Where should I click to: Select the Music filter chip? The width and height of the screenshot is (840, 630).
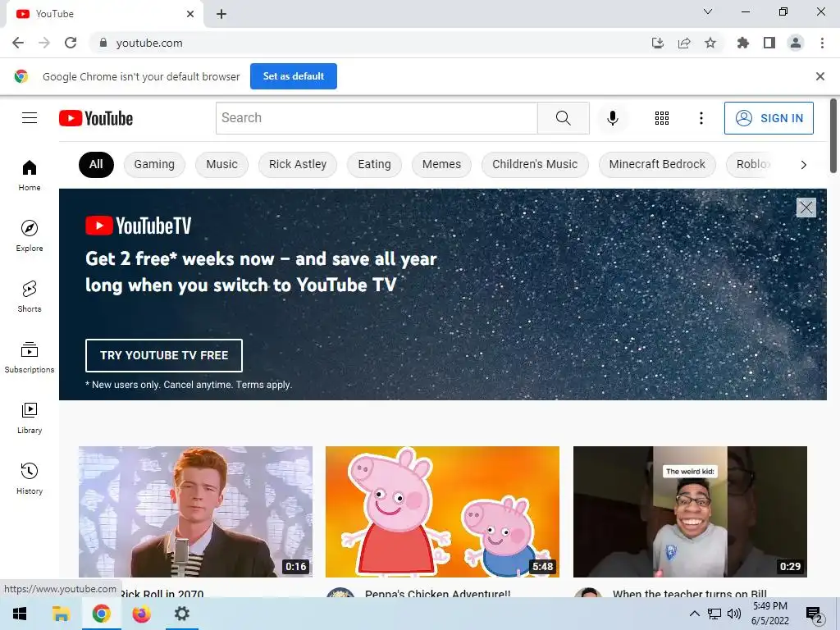coord(221,164)
